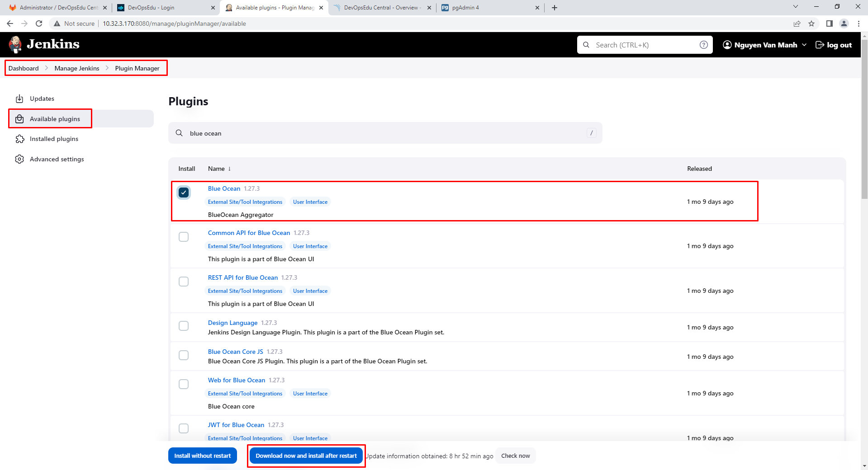This screenshot has width=868, height=470.
Task: Go back with the browser back arrow
Action: (x=10, y=23)
